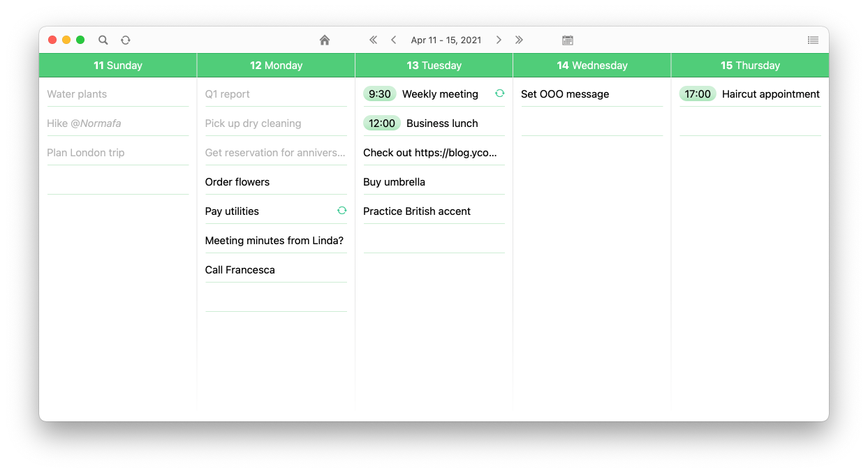
Task: Click the search magnifier icon
Action: 103,40
